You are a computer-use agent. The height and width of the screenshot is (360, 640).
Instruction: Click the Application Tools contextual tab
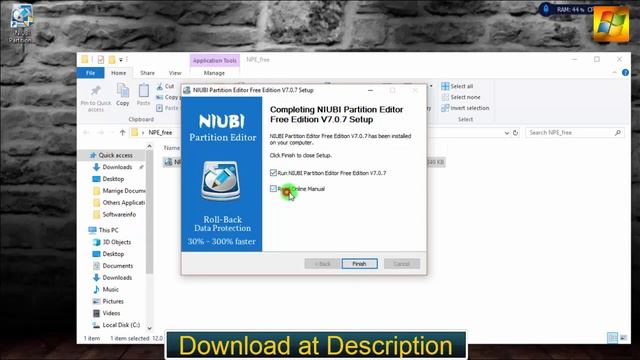click(215, 60)
